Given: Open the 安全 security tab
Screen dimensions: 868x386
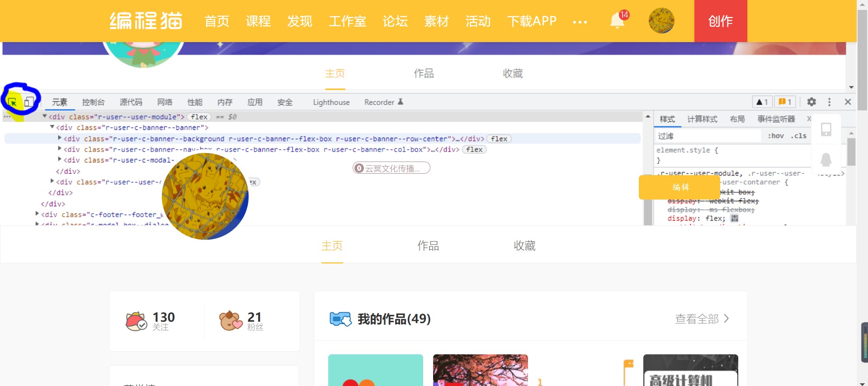Looking at the screenshot, I should [x=285, y=102].
